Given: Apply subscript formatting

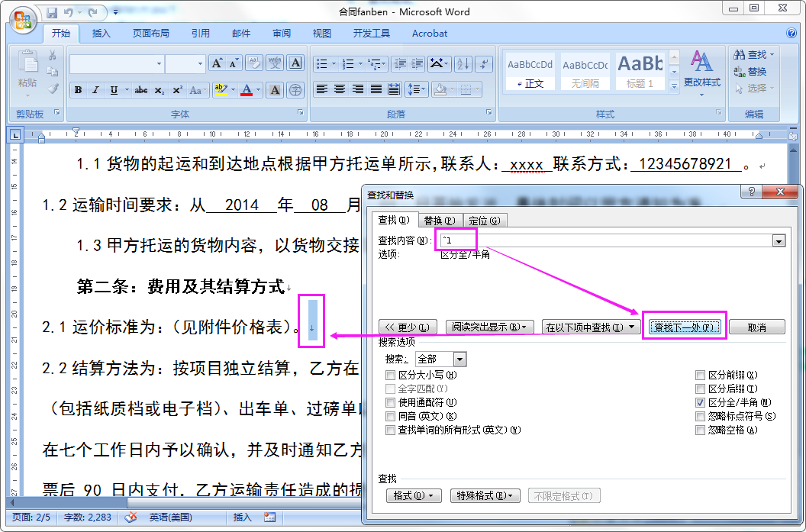Looking at the screenshot, I should [160, 91].
